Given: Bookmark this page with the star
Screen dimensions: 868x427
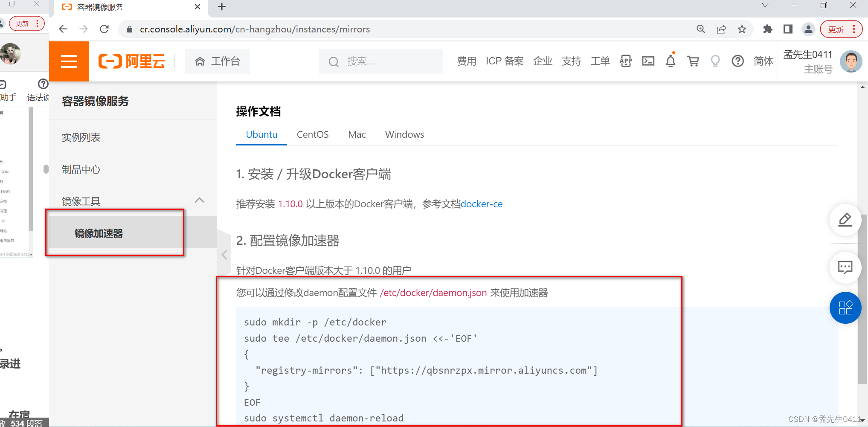Looking at the screenshot, I should tap(742, 29).
